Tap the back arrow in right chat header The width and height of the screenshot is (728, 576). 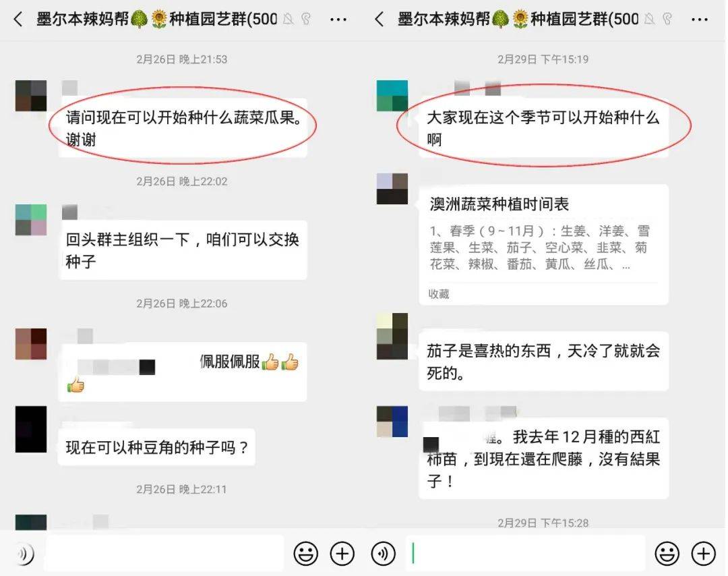(380, 20)
